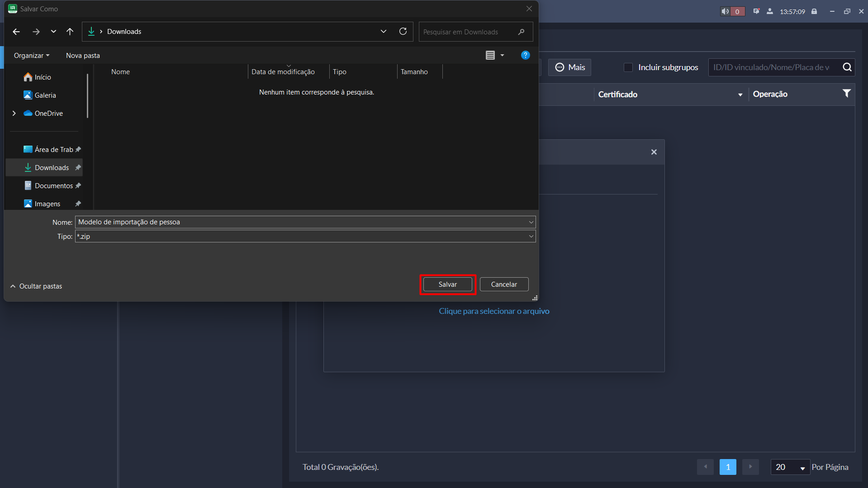The width and height of the screenshot is (868, 488).
Task: Click the user account icon in top bar
Action: [x=769, y=11]
